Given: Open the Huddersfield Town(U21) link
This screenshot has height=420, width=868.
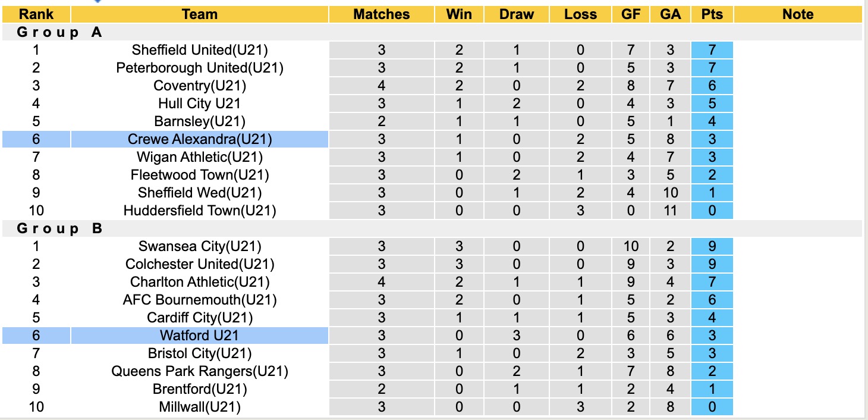Looking at the screenshot, I should (200, 211).
